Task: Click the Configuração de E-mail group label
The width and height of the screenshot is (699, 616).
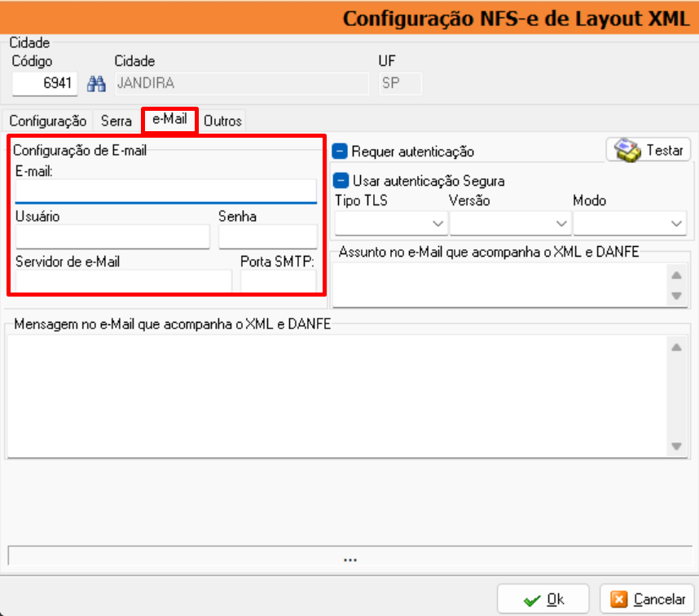Action: click(x=80, y=150)
